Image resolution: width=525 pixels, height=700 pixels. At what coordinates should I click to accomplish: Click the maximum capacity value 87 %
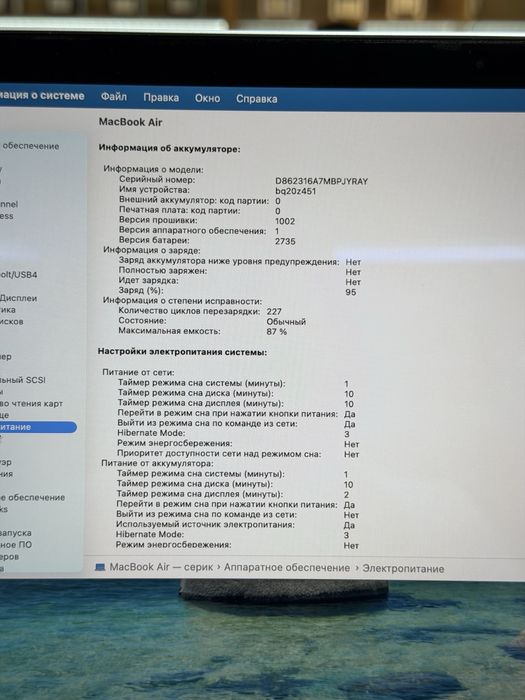pyautogui.click(x=277, y=332)
